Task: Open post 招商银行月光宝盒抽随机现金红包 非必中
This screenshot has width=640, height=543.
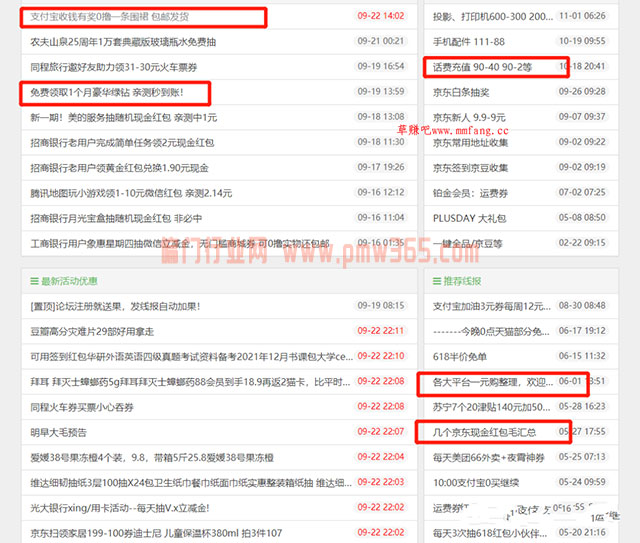Action: [x=116, y=219]
